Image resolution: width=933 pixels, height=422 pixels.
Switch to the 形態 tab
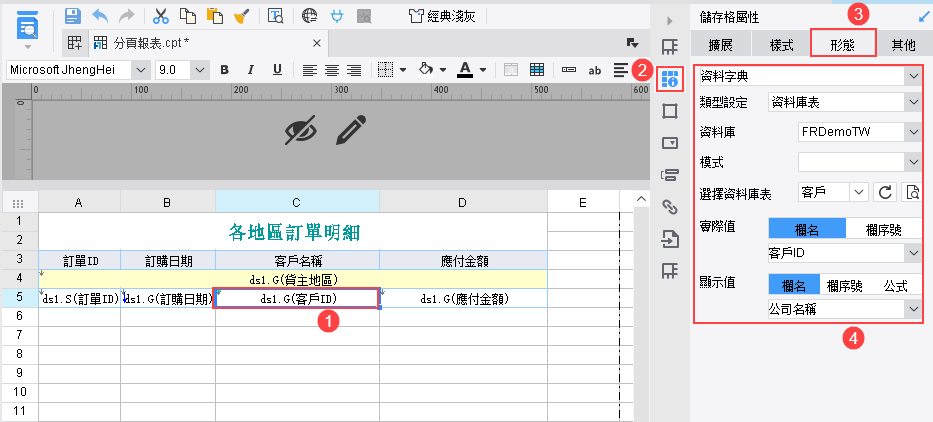coord(843,44)
